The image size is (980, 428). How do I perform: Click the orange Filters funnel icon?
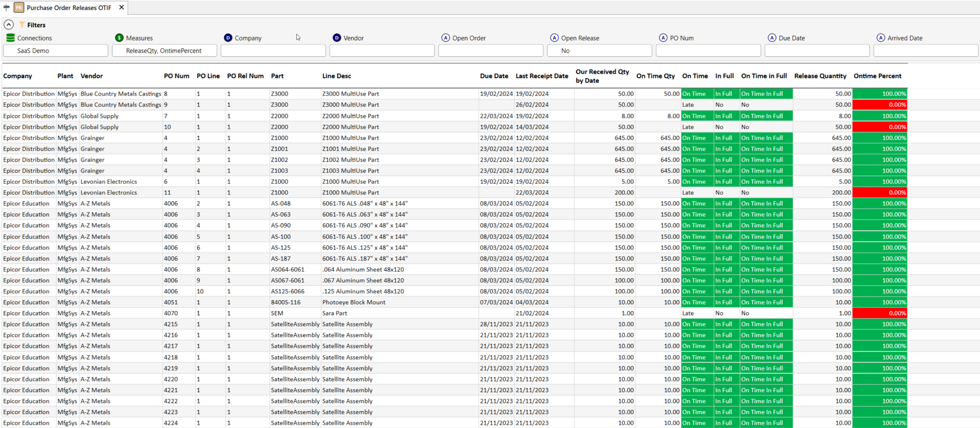click(22, 25)
